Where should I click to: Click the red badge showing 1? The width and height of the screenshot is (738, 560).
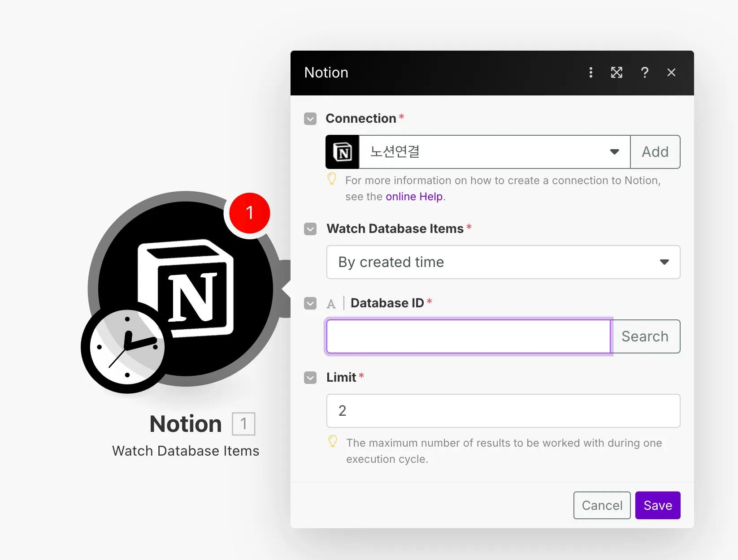[x=249, y=213]
